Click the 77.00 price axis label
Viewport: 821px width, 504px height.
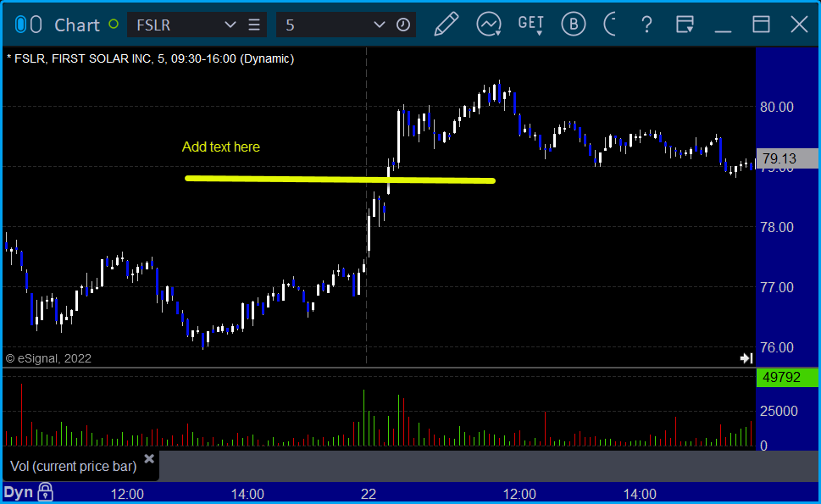point(777,287)
